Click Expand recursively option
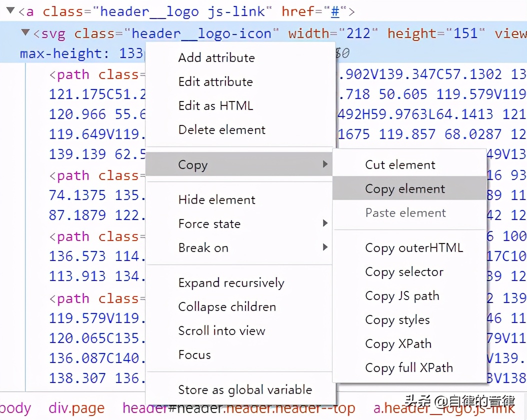The image size is (527, 420). pos(231,282)
